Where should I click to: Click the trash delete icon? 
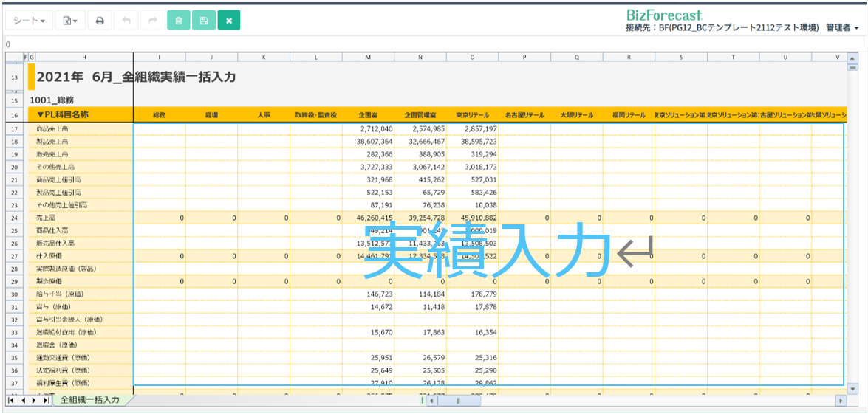click(x=178, y=21)
